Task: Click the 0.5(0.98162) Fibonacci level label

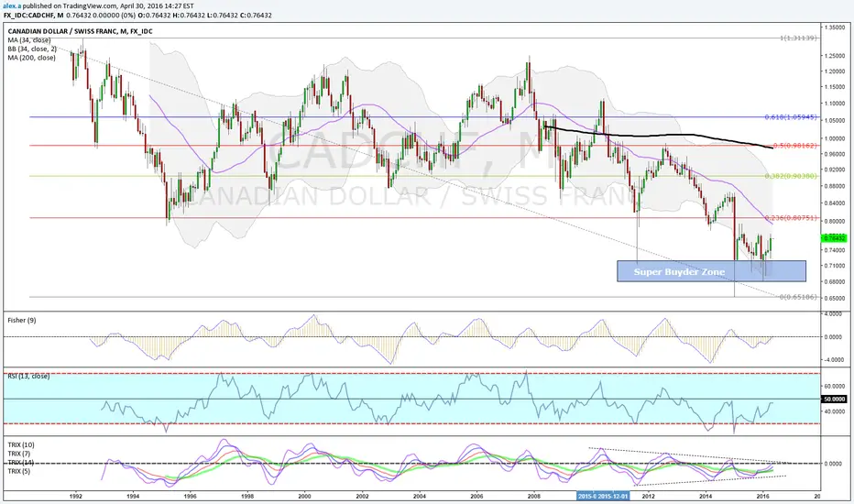Action: (x=794, y=146)
